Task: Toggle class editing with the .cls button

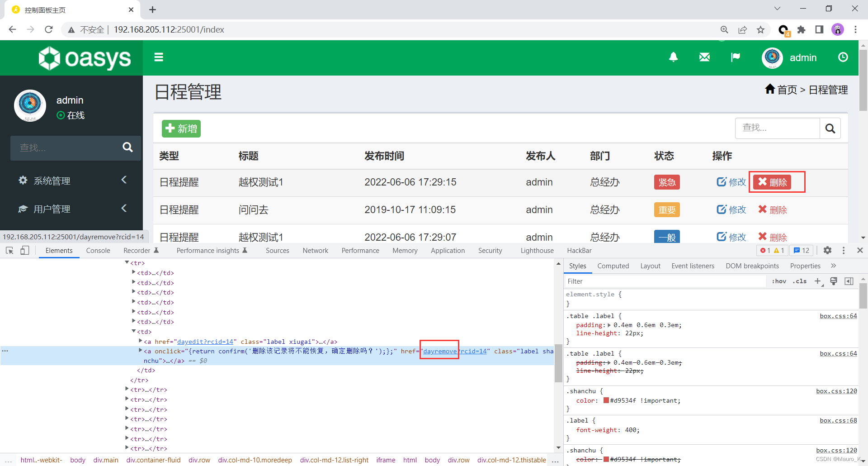Action: [x=799, y=281]
